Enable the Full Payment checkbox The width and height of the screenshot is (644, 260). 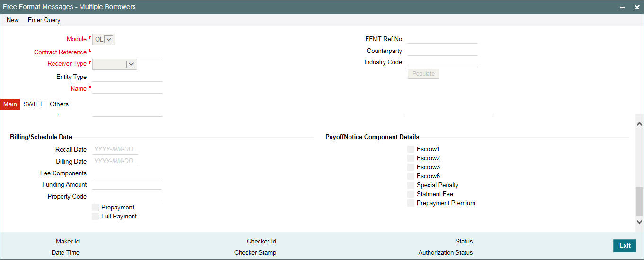[x=96, y=216]
